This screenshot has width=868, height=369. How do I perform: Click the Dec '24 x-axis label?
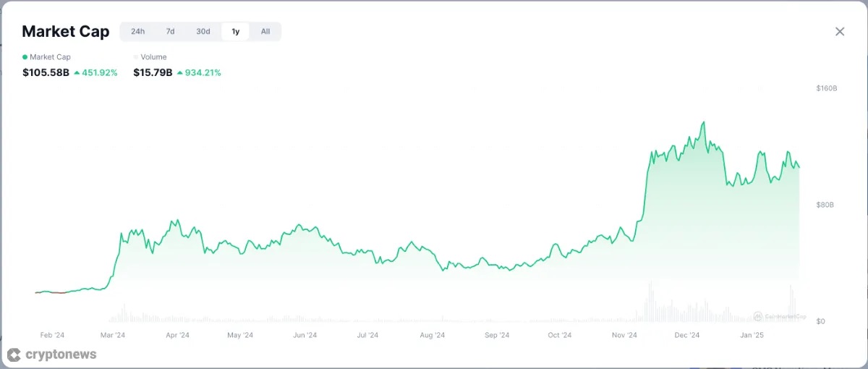pyautogui.click(x=686, y=335)
